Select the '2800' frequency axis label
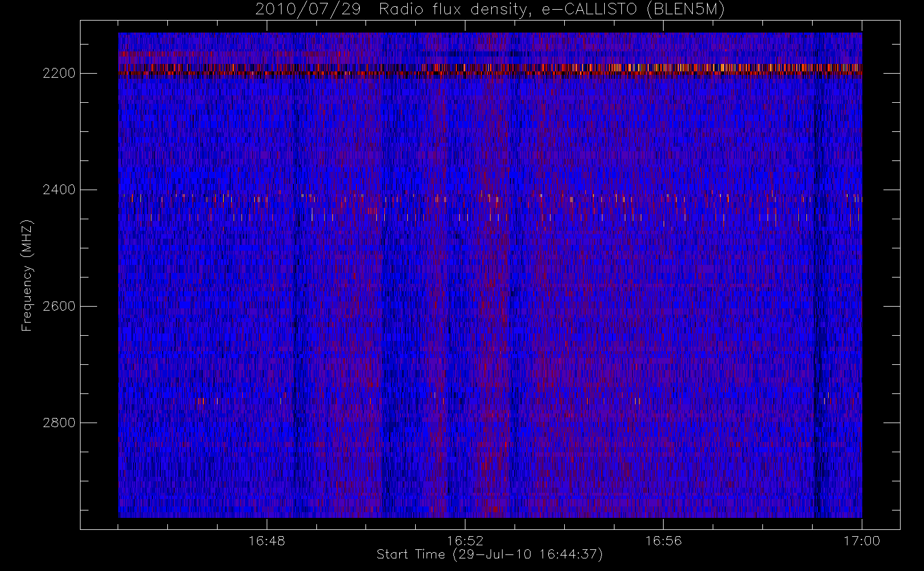 coord(59,423)
